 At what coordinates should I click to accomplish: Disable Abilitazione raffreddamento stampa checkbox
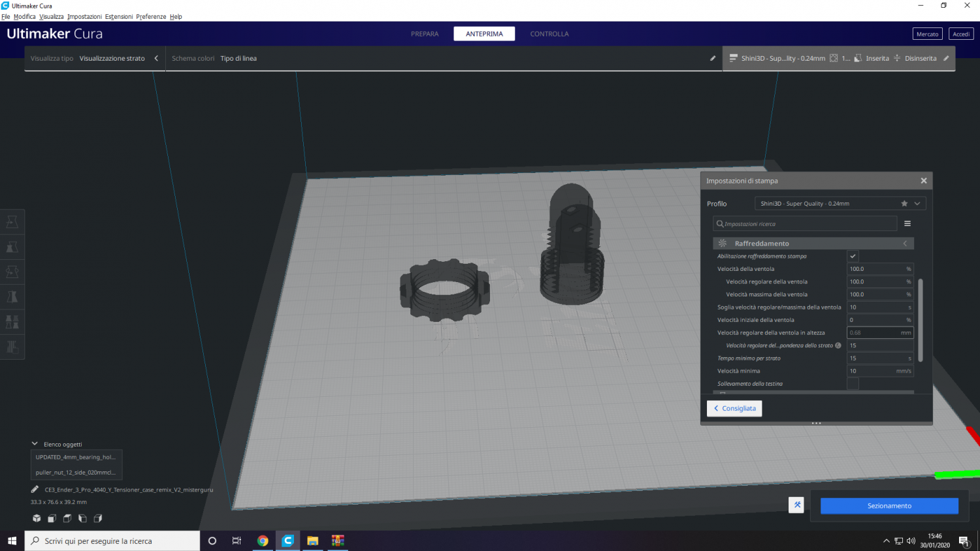853,256
